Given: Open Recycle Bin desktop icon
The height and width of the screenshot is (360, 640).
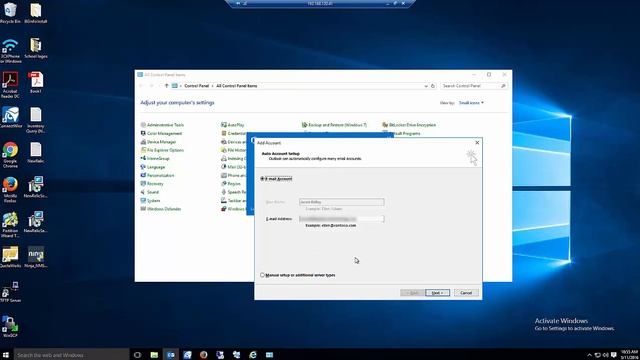Looking at the screenshot, I should (x=10, y=13).
